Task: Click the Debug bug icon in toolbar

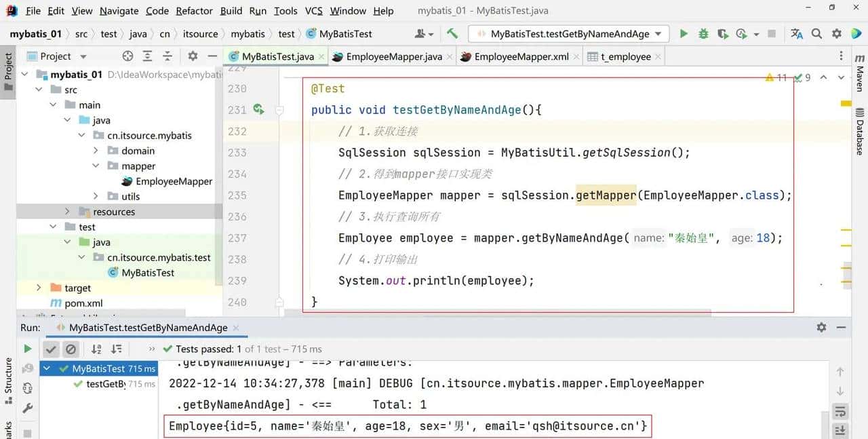Action: point(703,34)
